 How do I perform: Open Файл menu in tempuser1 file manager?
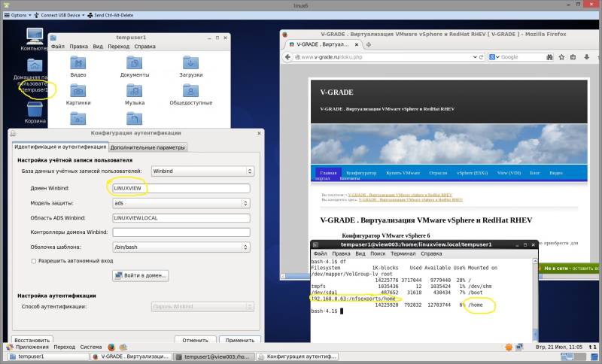pos(58,47)
